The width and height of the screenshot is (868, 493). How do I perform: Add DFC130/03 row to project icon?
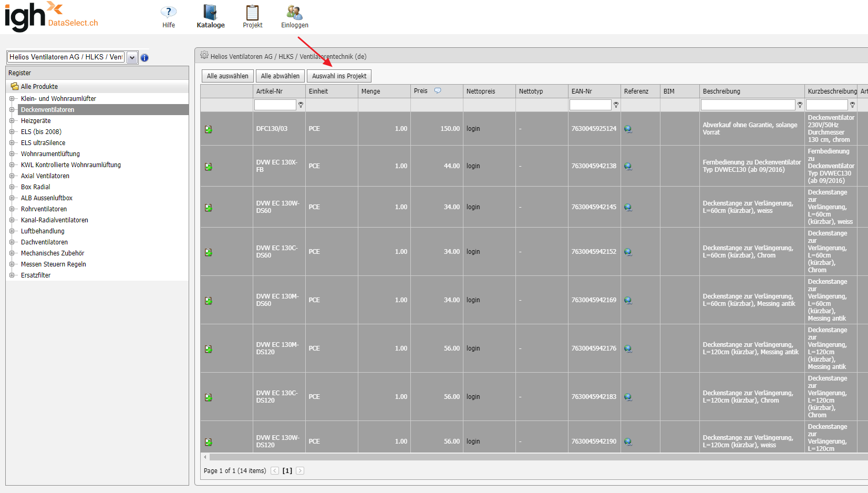coord(208,129)
